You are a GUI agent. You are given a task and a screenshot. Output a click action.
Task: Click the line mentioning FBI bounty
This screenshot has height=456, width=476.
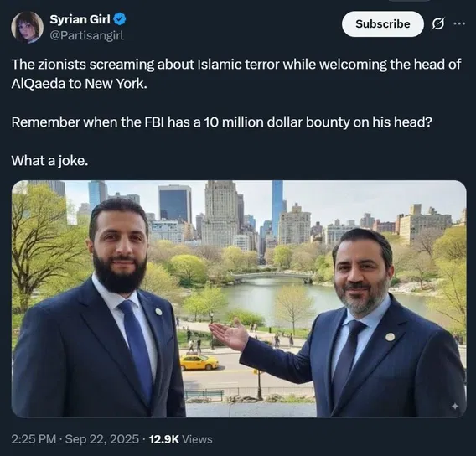(x=221, y=122)
